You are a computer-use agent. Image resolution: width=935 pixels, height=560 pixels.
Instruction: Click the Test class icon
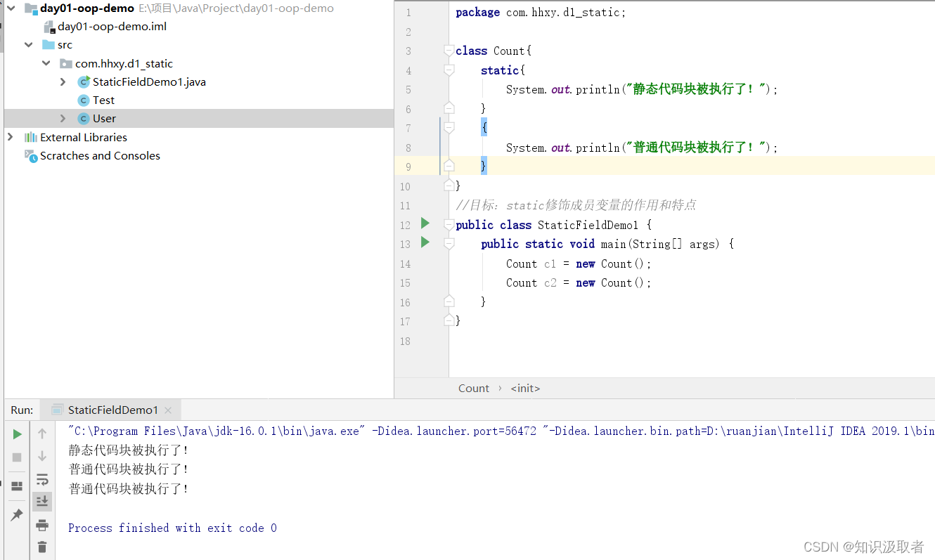(84, 100)
